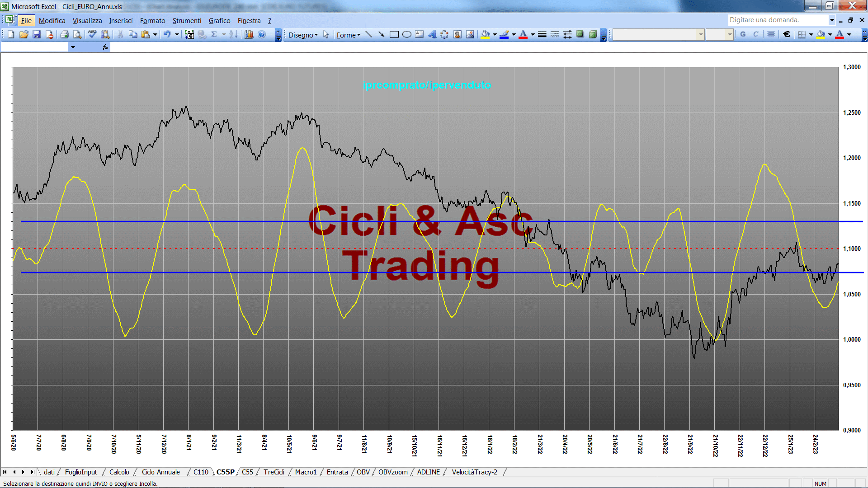Select the Line drawing tool
The image size is (868, 488).
tap(369, 34)
